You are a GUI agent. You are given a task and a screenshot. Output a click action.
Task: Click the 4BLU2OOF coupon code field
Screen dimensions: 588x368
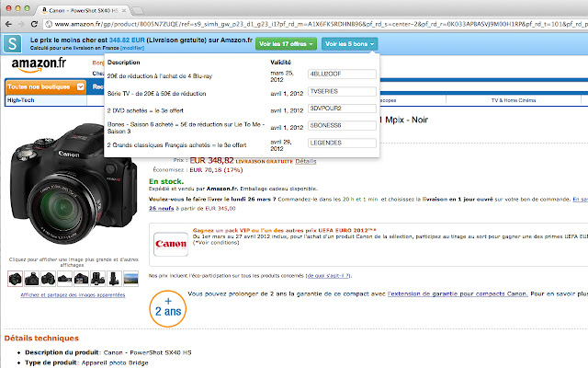coord(343,74)
